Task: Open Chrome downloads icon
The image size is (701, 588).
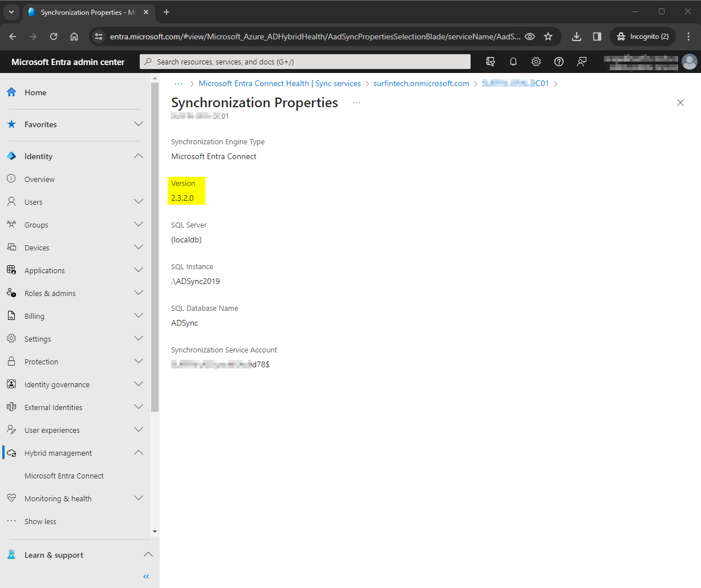Action: coord(577,37)
